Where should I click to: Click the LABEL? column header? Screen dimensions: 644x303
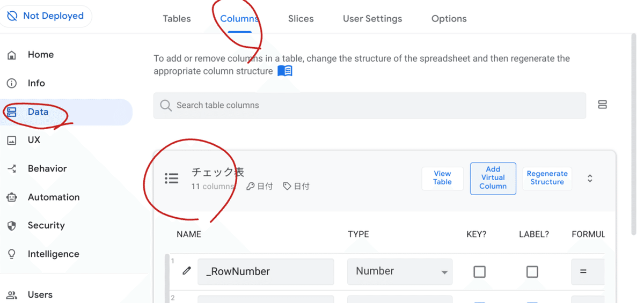click(534, 234)
